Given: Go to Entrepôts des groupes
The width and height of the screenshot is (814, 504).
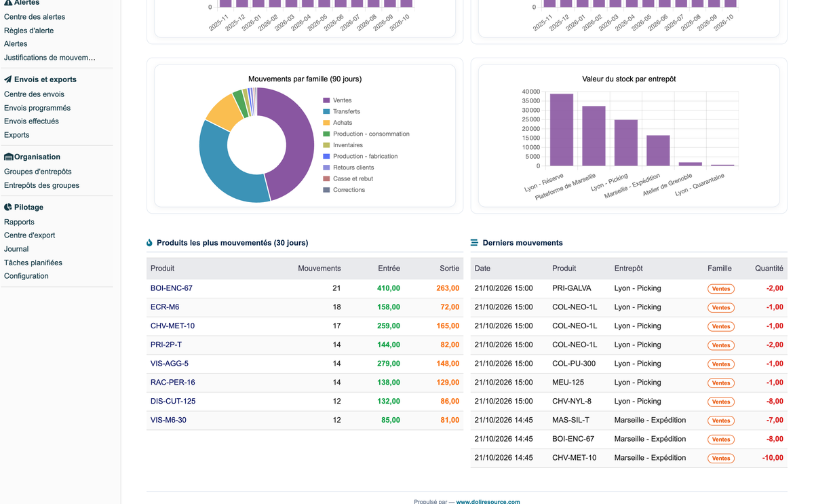Looking at the screenshot, I should (41, 185).
